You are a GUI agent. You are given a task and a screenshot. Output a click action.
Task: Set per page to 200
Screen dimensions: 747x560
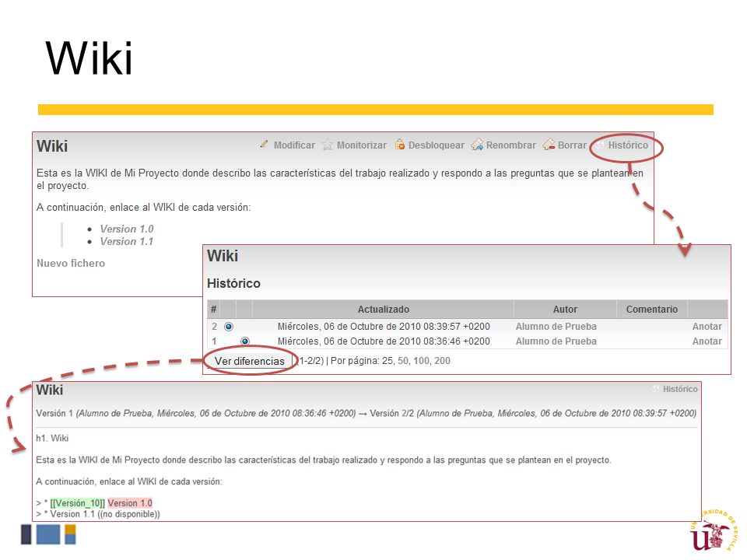(442, 361)
